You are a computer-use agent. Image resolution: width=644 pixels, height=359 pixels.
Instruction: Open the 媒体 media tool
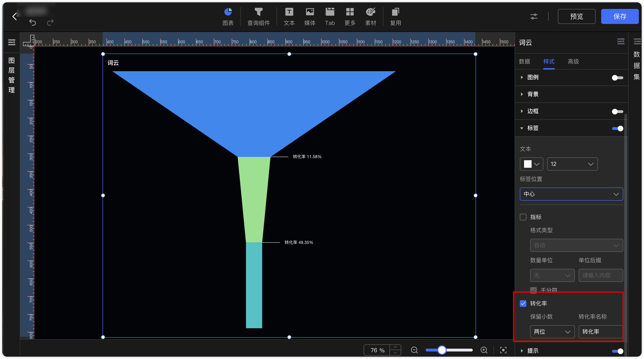[x=310, y=16]
